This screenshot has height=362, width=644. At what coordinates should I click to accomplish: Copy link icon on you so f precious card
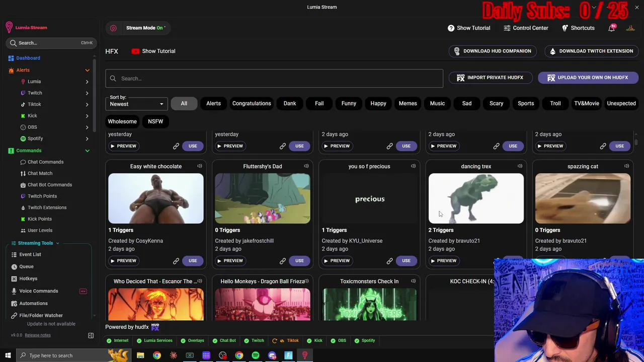(389, 260)
